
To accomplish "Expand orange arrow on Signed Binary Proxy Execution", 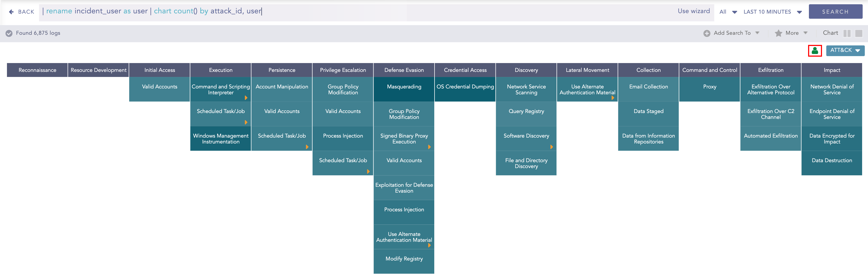I will pos(429,147).
